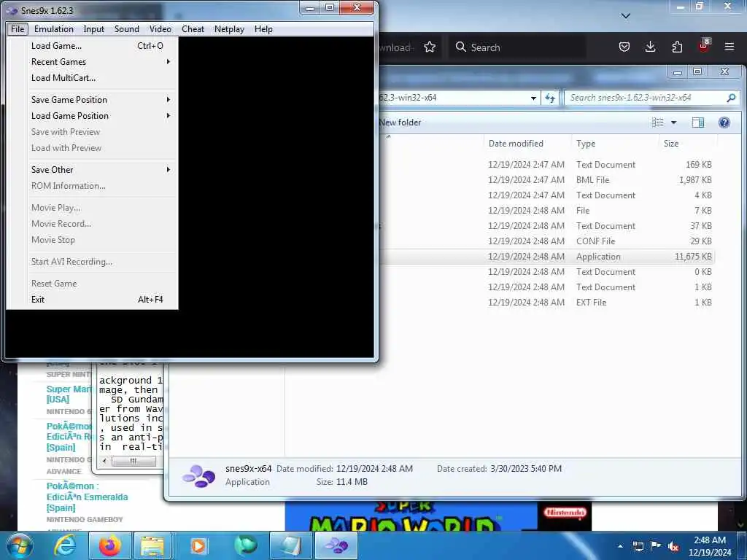
Task: Switch to Snes9x taskbar button
Action: (x=336, y=545)
